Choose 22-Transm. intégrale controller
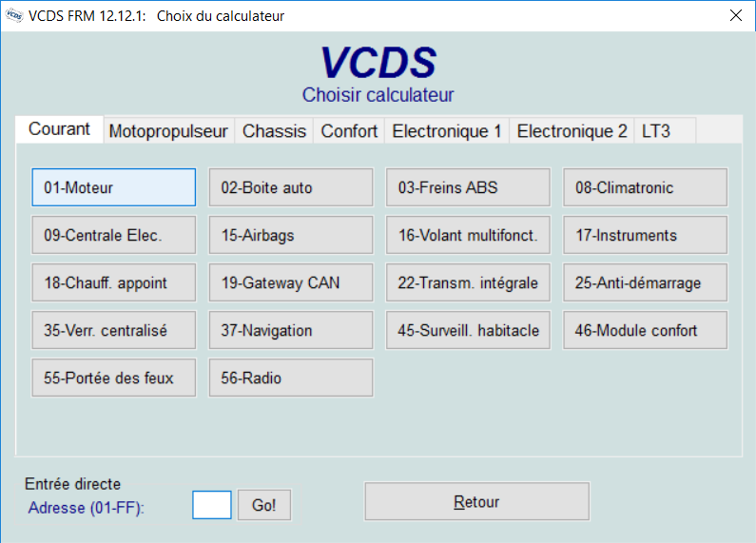756x543 pixels. [468, 282]
